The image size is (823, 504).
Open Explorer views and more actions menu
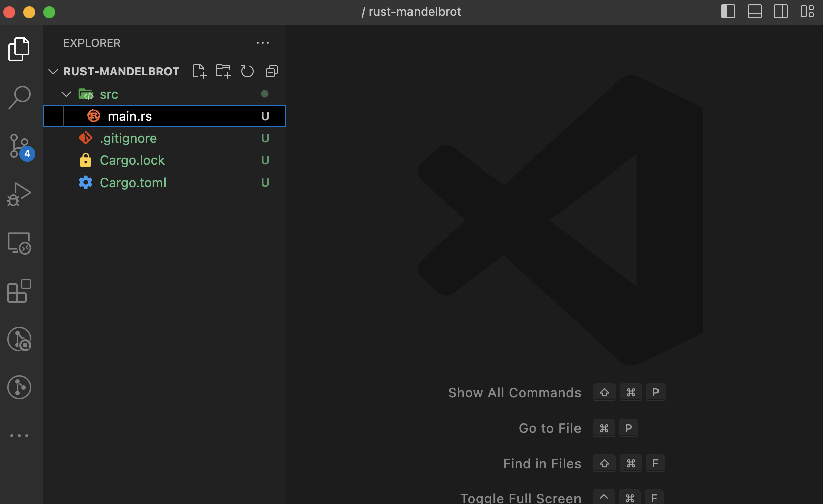point(263,43)
